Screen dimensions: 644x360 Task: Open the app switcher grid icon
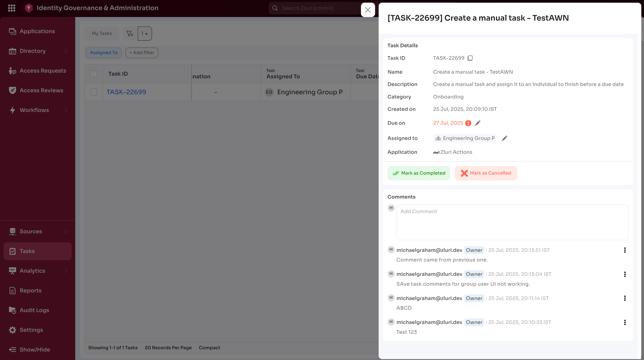click(11, 8)
